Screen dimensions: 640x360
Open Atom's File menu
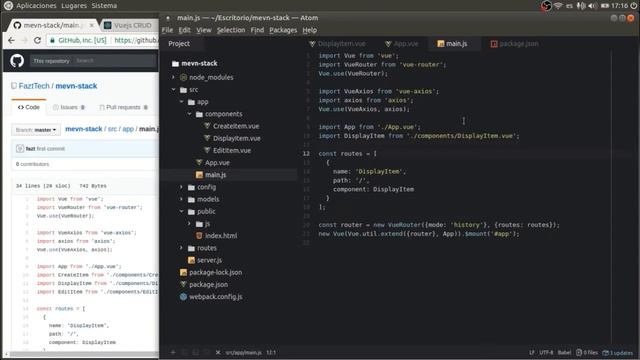point(167,30)
